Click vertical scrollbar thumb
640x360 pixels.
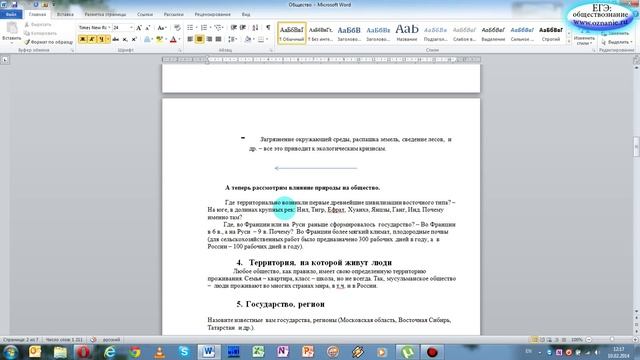click(636, 147)
